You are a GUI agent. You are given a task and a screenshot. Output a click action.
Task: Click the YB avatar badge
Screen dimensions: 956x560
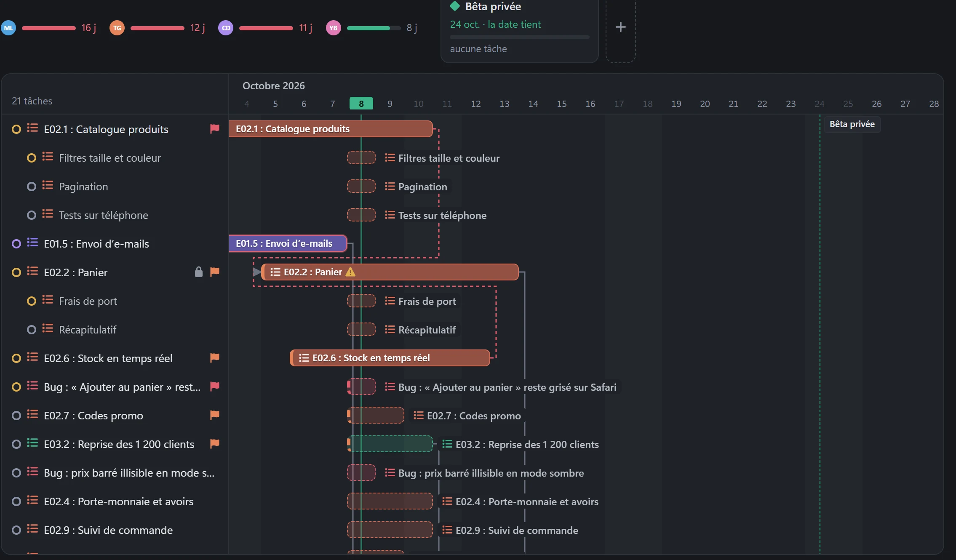[334, 28]
